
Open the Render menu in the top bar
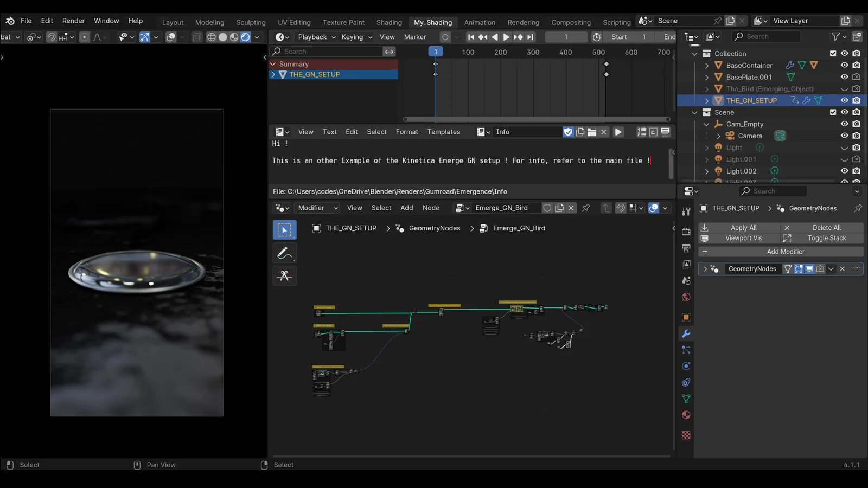point(73,21)
